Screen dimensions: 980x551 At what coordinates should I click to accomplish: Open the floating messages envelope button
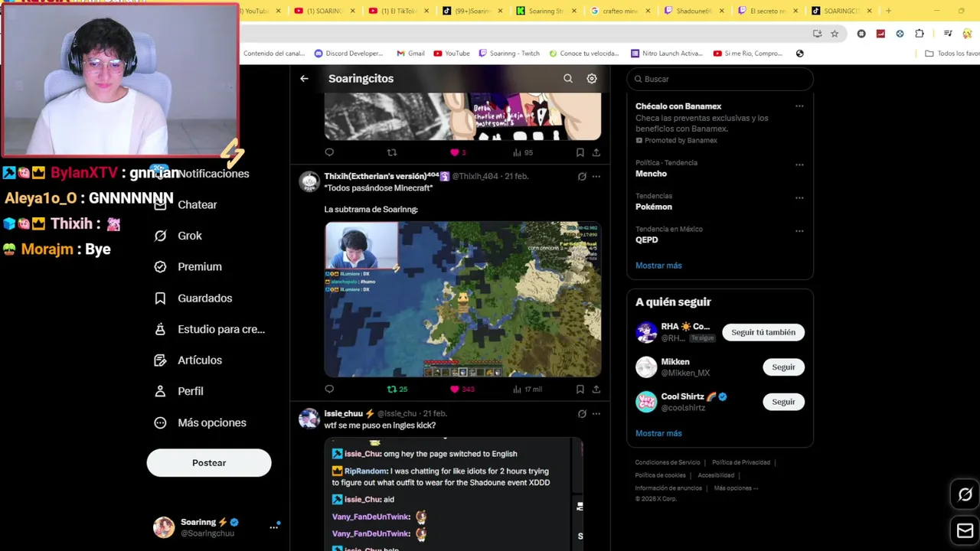965,530
